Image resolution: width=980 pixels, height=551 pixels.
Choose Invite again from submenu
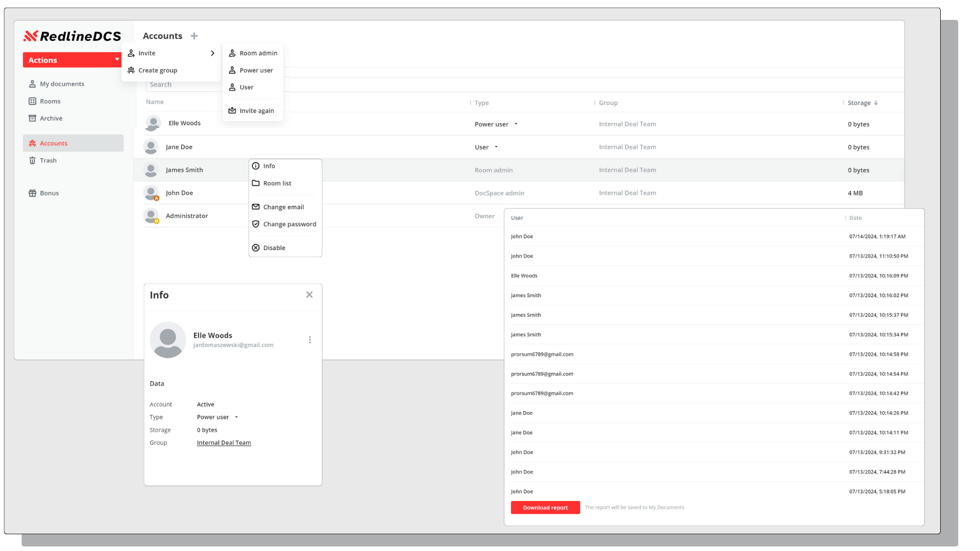[257, 111]
